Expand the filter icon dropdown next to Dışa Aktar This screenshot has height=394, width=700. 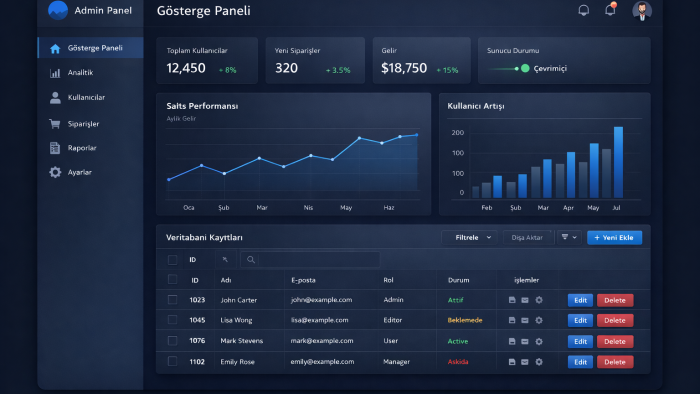coord(569,237)
